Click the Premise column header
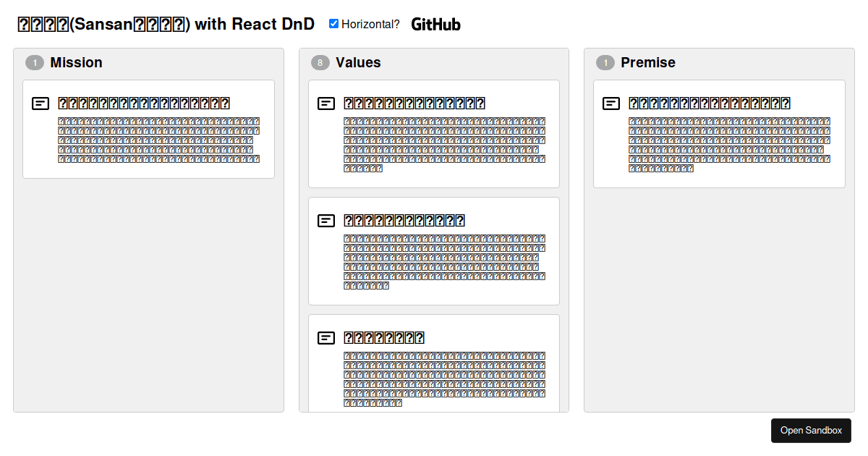This screenshot has height=456, width=868. point(648,62)
